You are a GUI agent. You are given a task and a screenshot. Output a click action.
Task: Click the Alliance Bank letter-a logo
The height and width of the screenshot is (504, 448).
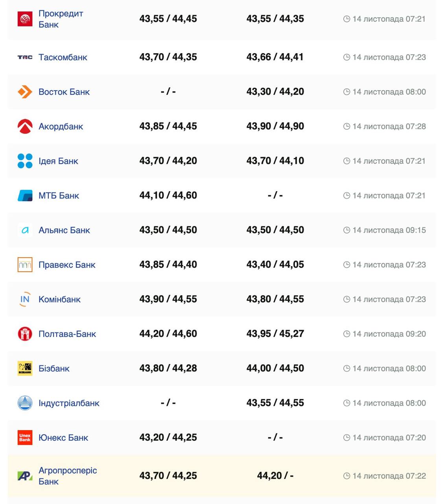pyautogui.click(x=25, y=230)
